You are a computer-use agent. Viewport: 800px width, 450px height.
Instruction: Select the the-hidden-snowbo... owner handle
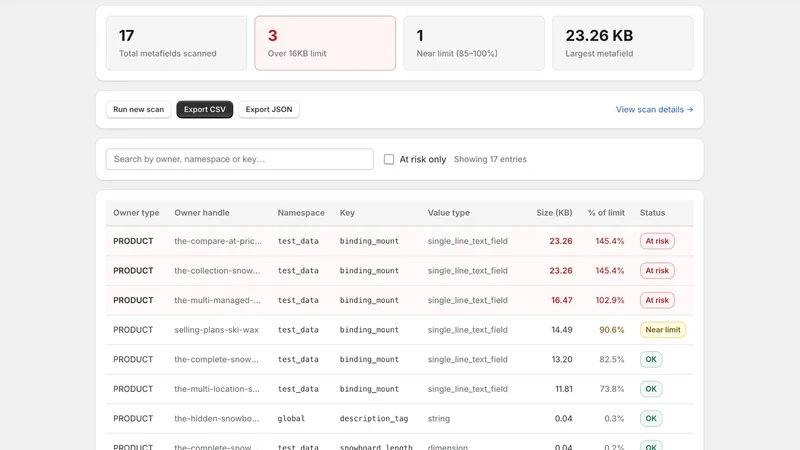pyautogui.click(x=216, y=418)
